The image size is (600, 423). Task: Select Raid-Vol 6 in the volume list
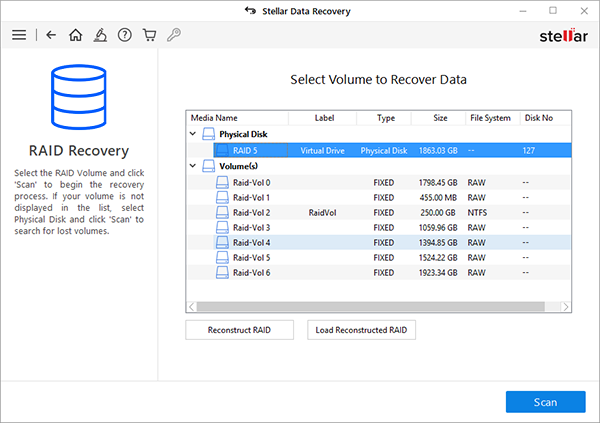[x=251, y=273]
